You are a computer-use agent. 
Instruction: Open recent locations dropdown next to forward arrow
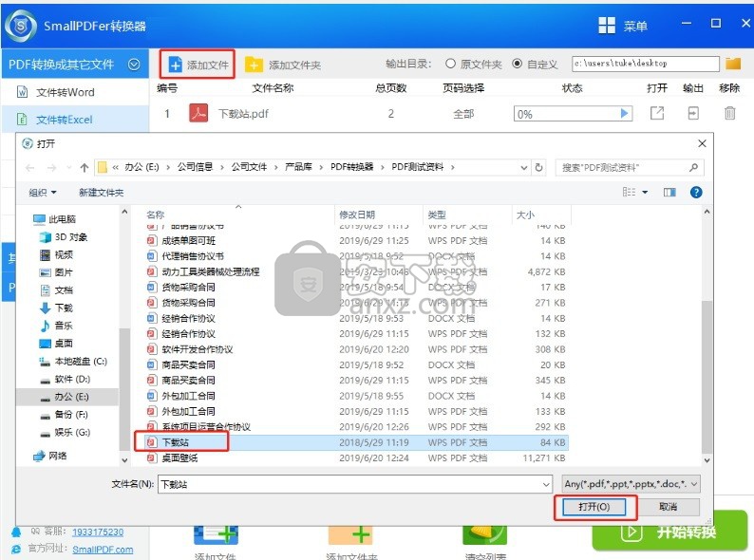pos(68,167)
